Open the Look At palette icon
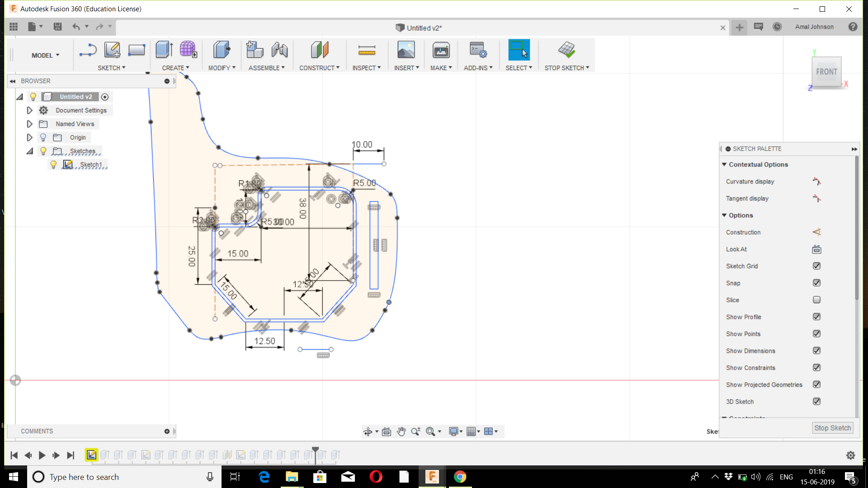This screenshot has width=868, height=488. pyautogui.click(x=816, y=249)
